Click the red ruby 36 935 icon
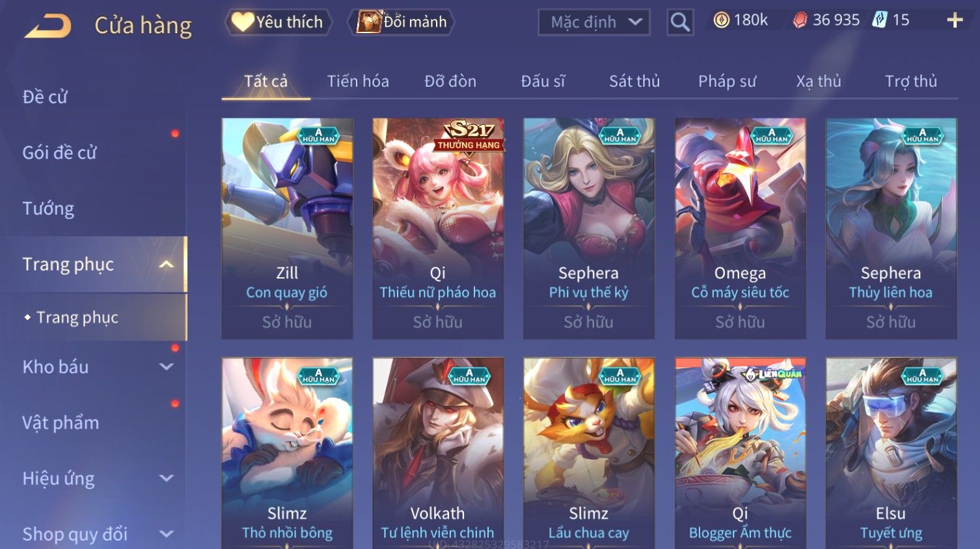Screen dimensions: 980x549 tap(800, 21)
